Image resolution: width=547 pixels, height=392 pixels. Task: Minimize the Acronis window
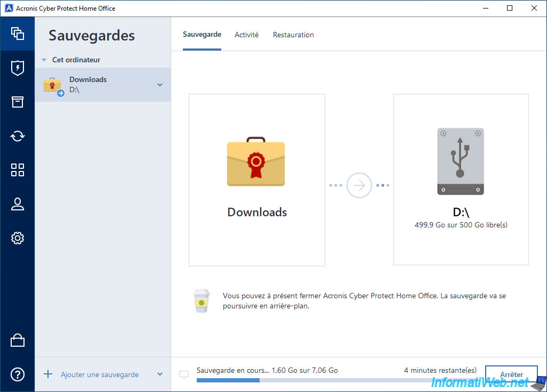click(x=486, y=8)
